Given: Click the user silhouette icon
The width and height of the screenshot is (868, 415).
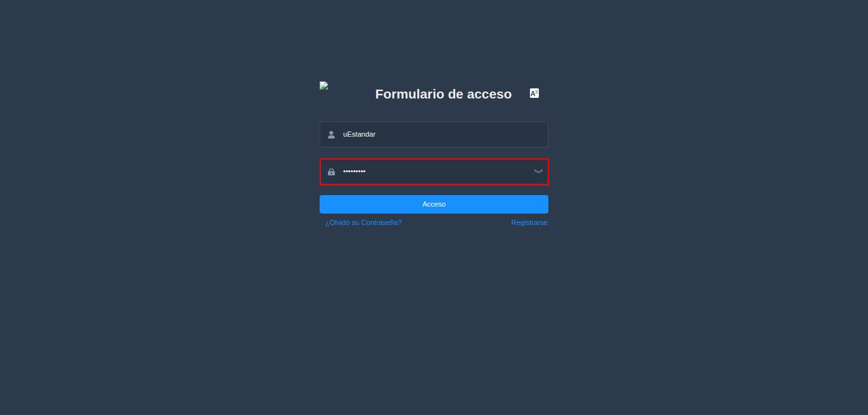Looking at the screenshot, I should (x=331, y=135).
